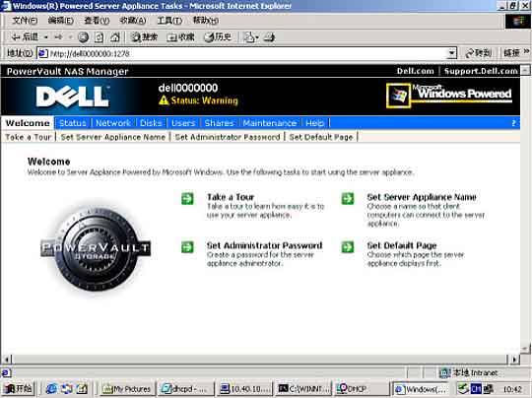The image size is (532, 398).
Task: Click green arrow beside Set Server Appliance Name
Action: [x=348, y=198]
